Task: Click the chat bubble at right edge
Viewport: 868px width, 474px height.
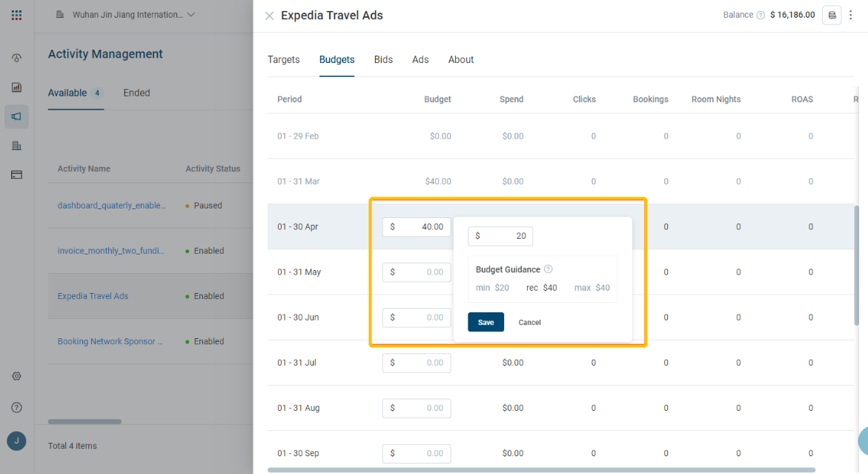Action: tap(863, 441)
